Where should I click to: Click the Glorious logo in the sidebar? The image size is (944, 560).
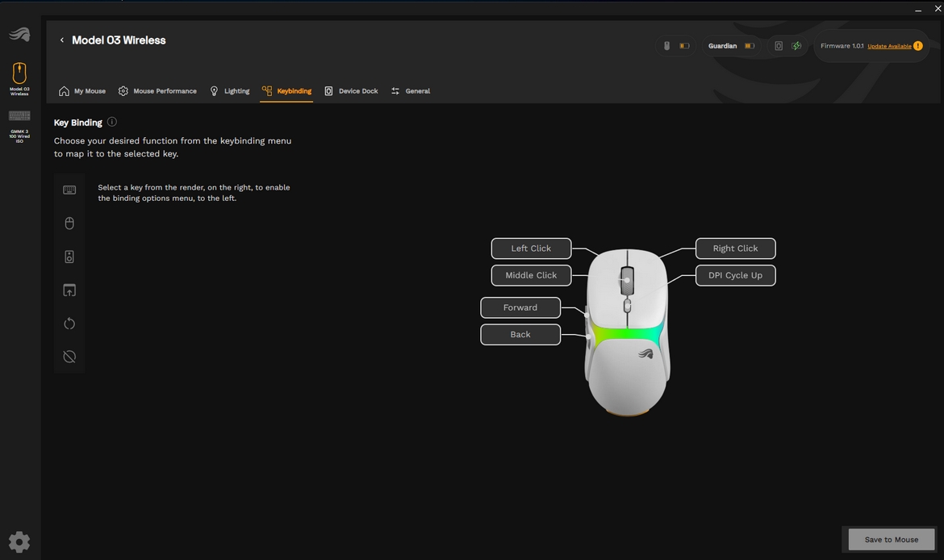tap(20, 35)
